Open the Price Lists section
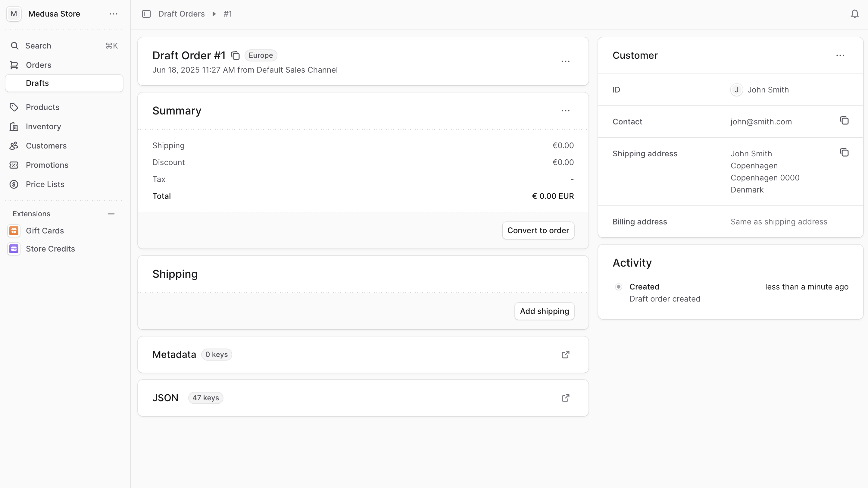Image resolution: width=868 pixels, height=488 pixels. (x=45, y=184)
